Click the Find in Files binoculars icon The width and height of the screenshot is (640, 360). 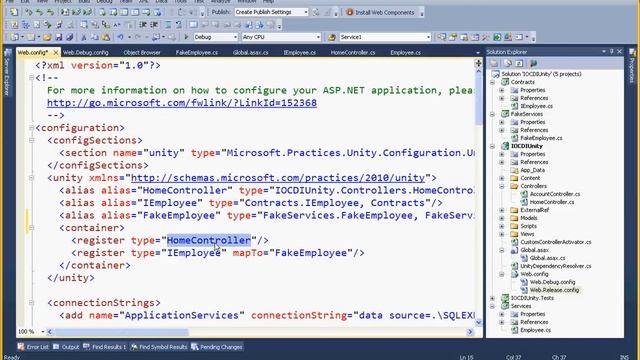(331, 37)
